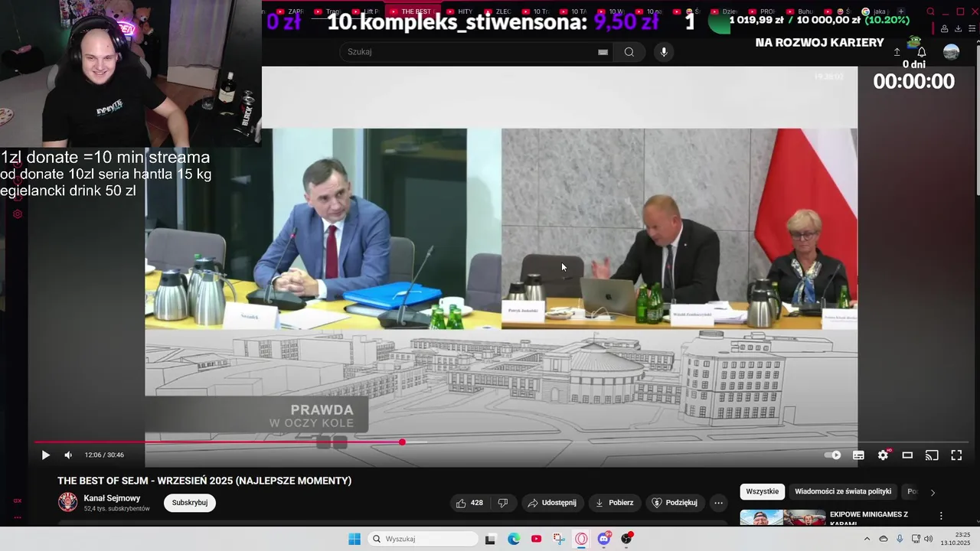The image size is (980, 551).
Task: Toggle the autoplay switch in the player
Action: click(833, 455)
